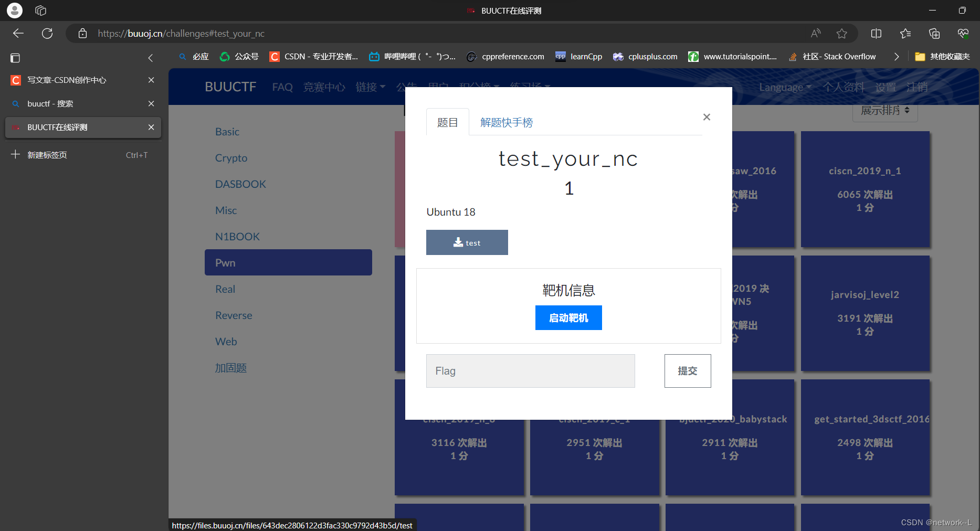The image size is (980, 531).
Task: Select the Crypto category
Action: pos(288,158)
